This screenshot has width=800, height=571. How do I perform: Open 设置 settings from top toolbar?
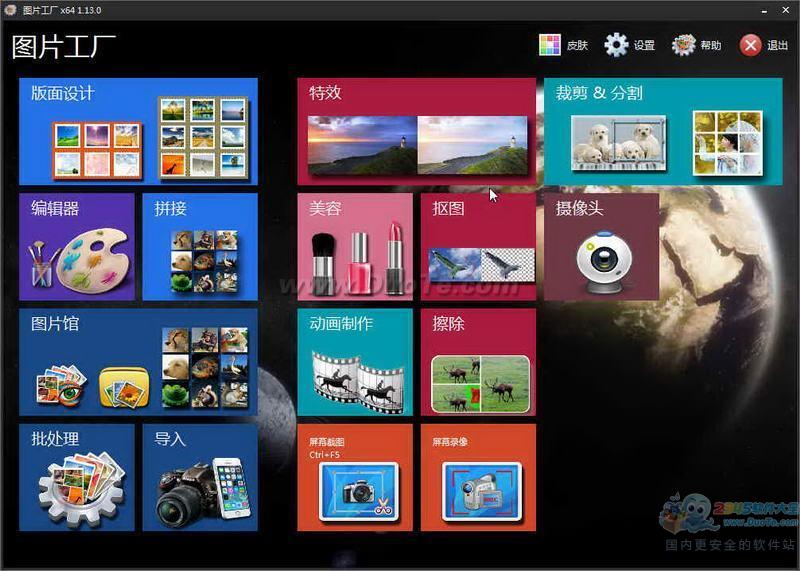coord(630,45)
